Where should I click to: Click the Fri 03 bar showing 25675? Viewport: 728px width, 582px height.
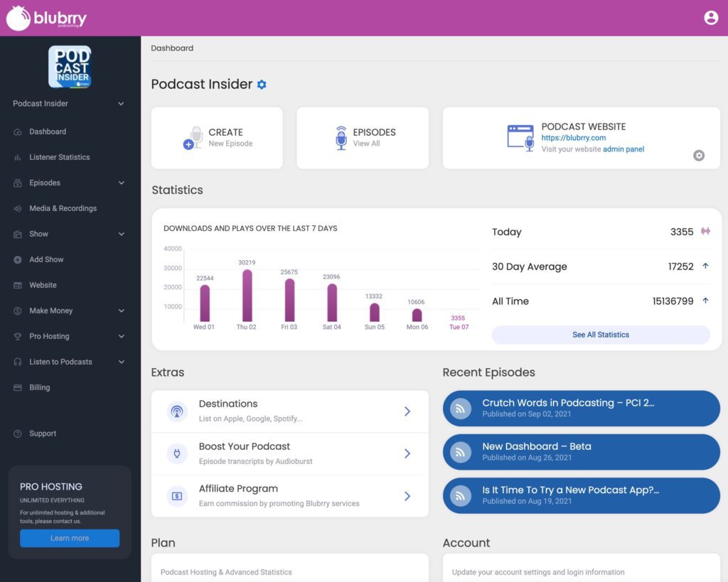click(289, 301)
